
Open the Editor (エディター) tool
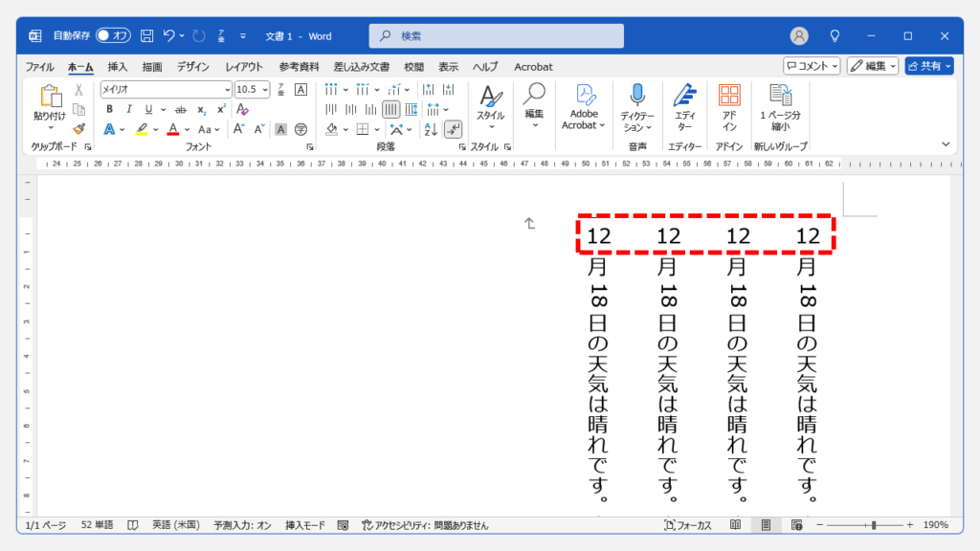click(684, 108)
